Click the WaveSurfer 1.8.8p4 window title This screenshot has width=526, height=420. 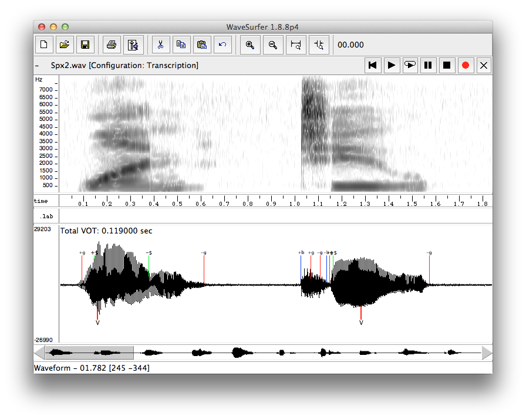[x=262, y=27]
